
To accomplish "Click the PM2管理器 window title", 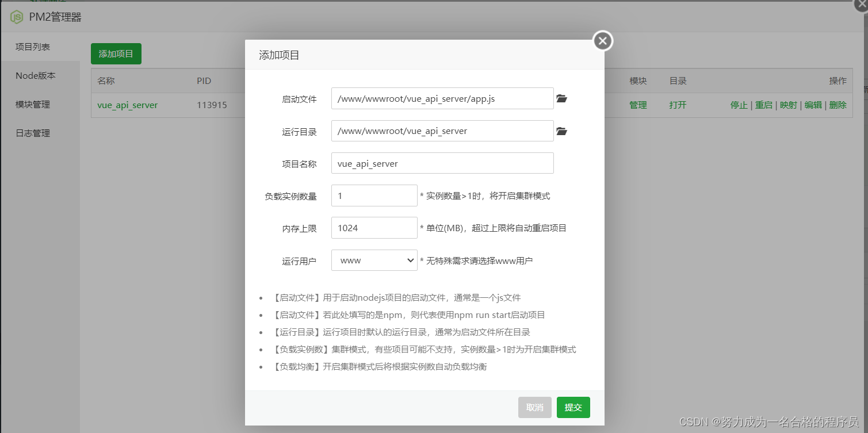I will click(55, 17).
